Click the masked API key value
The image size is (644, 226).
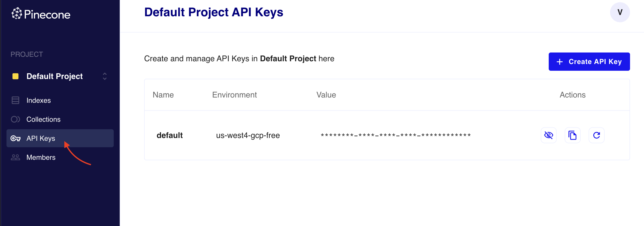[x=396, y=135]
